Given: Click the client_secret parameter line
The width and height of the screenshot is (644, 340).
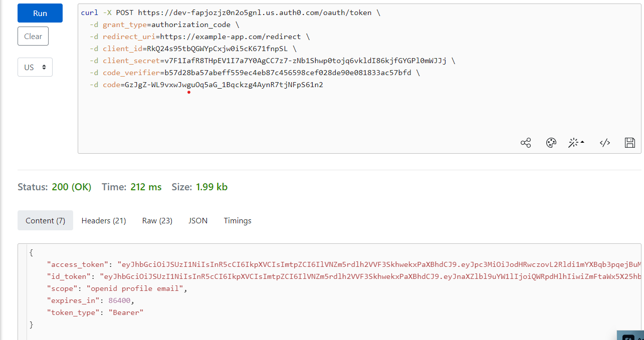Looking at the screenshot, I should coord(251,60).
